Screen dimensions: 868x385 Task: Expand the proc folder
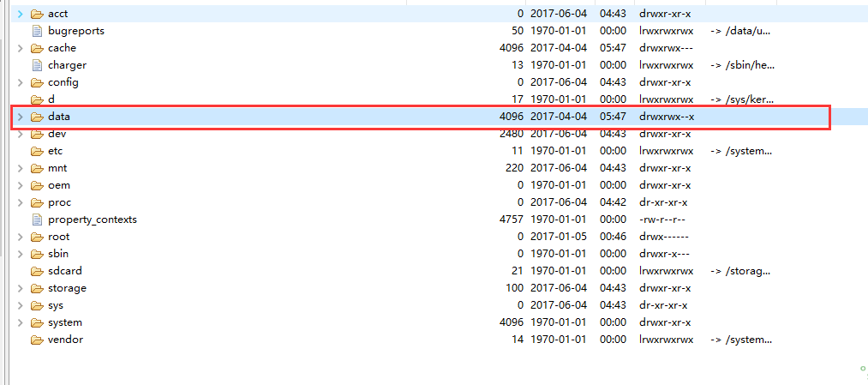21,202
